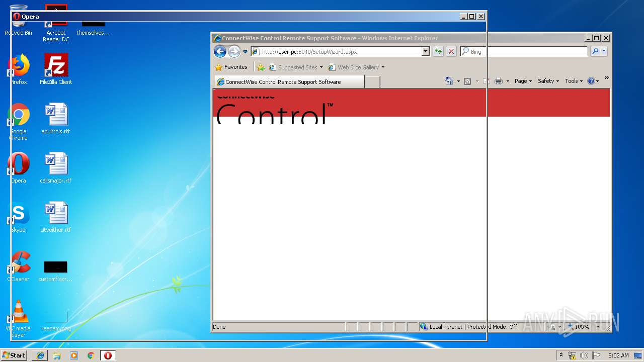Stop loading with the red X
644x362 pixels.
[451, 51]
